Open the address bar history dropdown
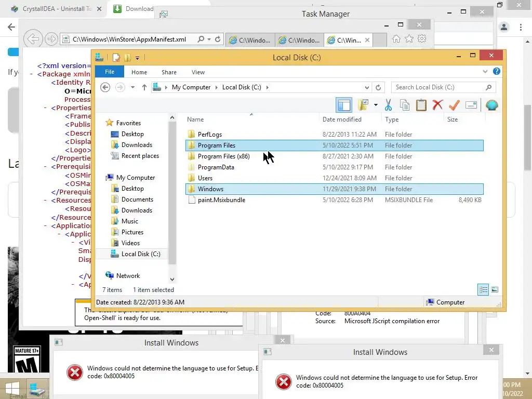This screenshot has height=399, width=532. (367, 87)
